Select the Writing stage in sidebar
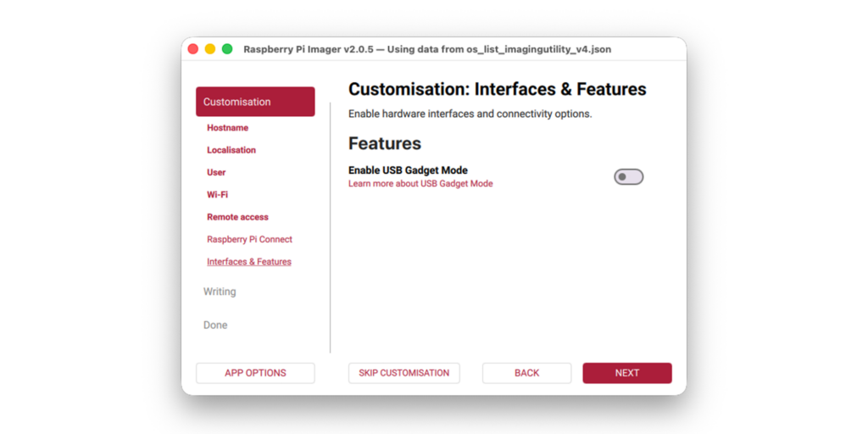868x434 pixels. (220, 292)
